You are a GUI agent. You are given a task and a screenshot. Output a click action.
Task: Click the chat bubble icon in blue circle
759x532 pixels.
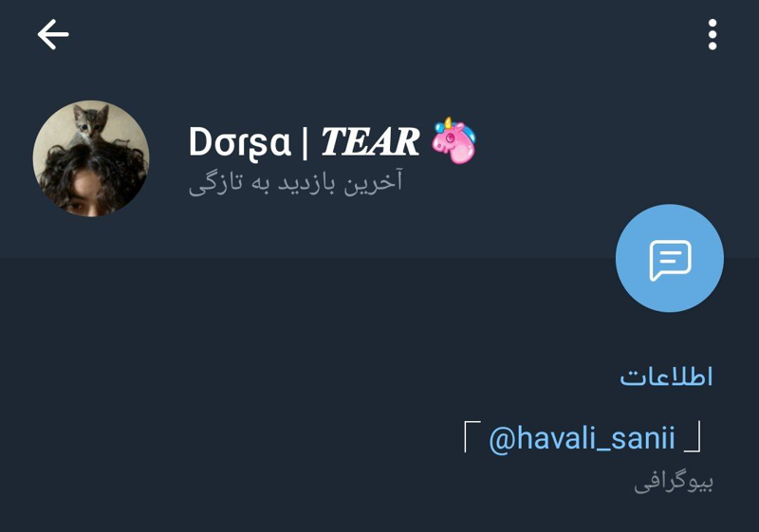(x=670, y=259)
